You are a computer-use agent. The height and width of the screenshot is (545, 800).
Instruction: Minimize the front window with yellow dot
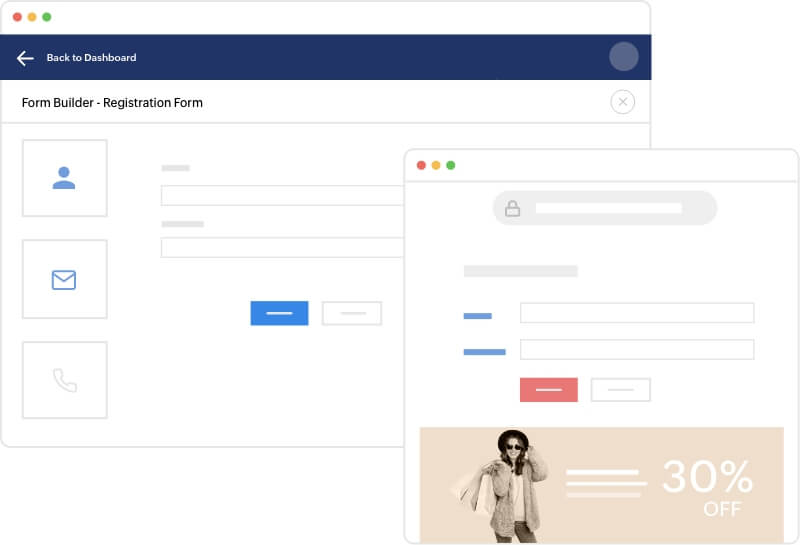pos(436,165)
